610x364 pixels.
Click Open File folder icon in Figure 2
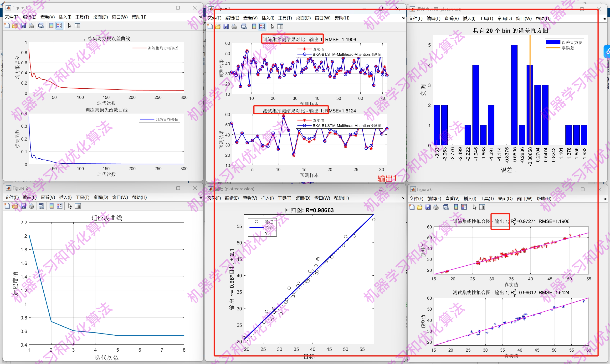(x=15, y=206)
